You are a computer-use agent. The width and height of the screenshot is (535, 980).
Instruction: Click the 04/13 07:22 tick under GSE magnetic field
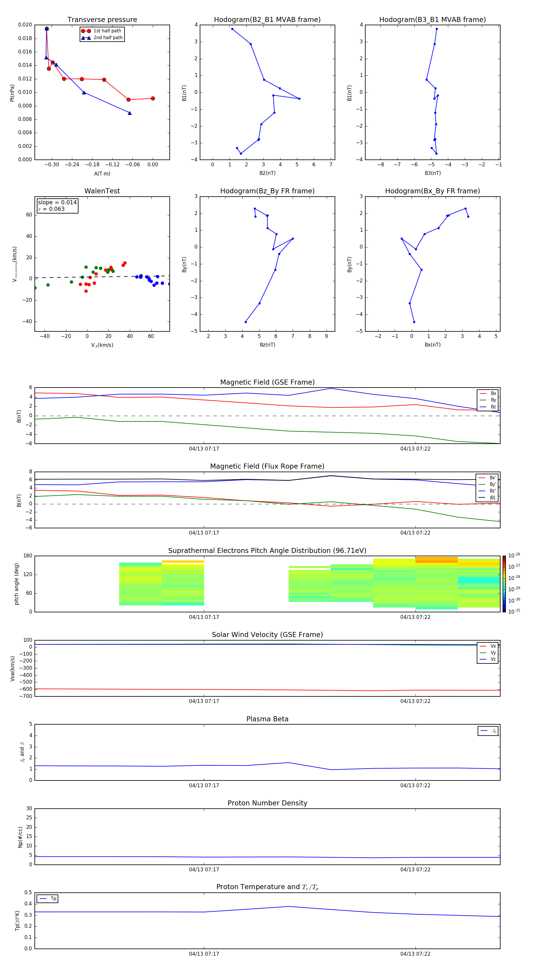tap(416, 449)
